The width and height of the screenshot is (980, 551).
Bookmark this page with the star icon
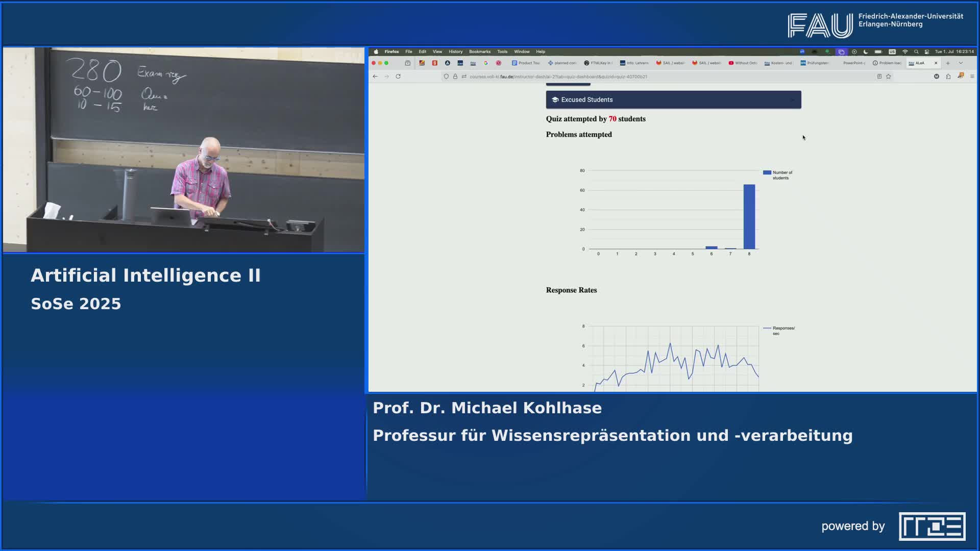coord(889,77)
